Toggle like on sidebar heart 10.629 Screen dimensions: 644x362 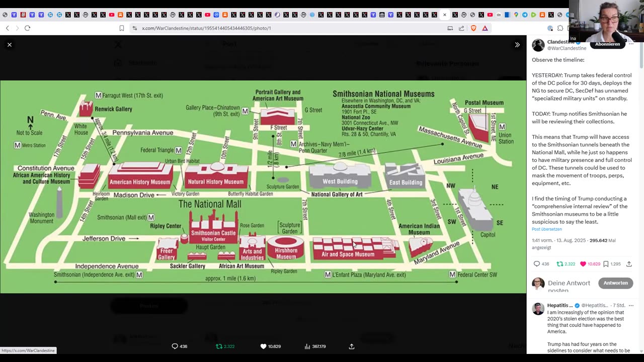tap(590, 264)
